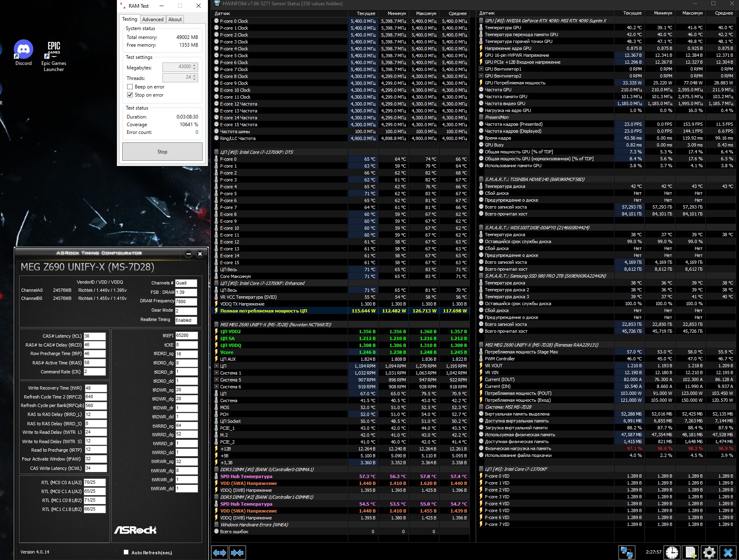
Task: Collapse the Renesas RAA229131 sensor group
Action: click(x=481, y=345)
